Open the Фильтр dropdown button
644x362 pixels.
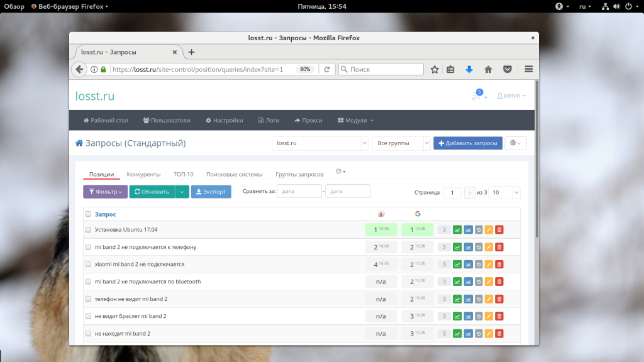coord(105,192)
